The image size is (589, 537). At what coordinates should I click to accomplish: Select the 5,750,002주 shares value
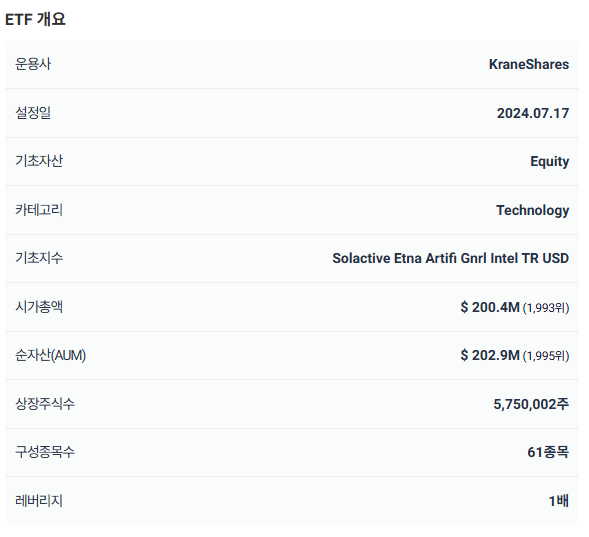click(x=531, y=404)
